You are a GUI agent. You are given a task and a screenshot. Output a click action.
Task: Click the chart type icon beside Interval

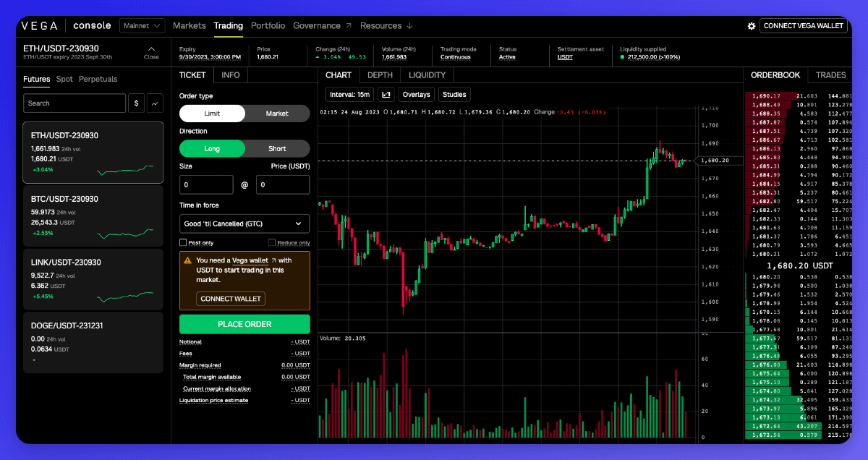[386, 94]
